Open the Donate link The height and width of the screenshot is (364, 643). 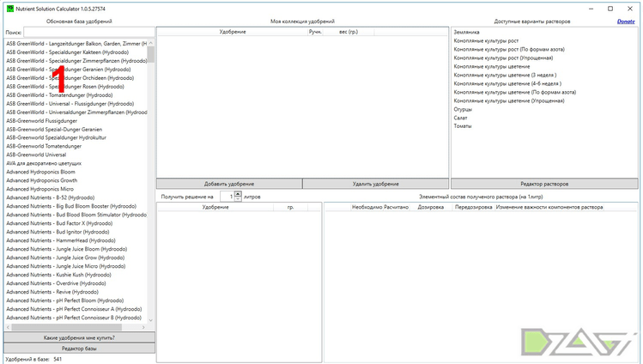tap(626, 21)
